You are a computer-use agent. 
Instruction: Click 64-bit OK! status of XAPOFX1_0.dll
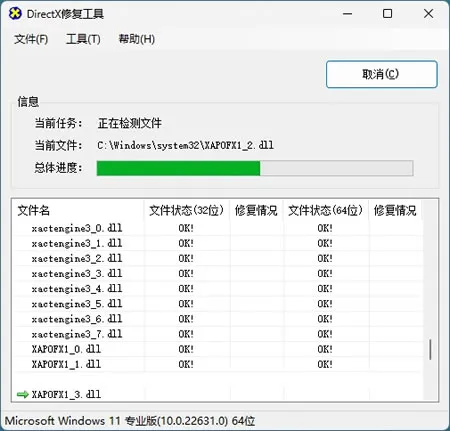click(325, 349)
